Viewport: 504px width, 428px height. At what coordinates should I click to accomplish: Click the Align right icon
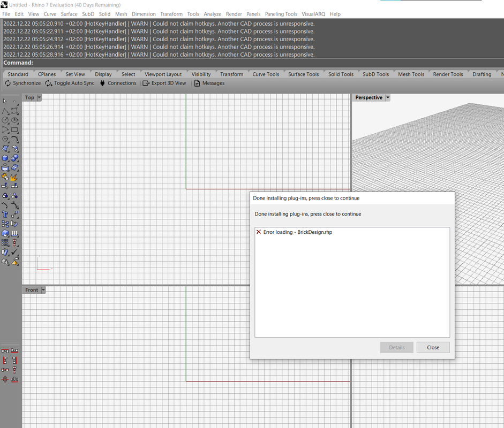(14, 361)
